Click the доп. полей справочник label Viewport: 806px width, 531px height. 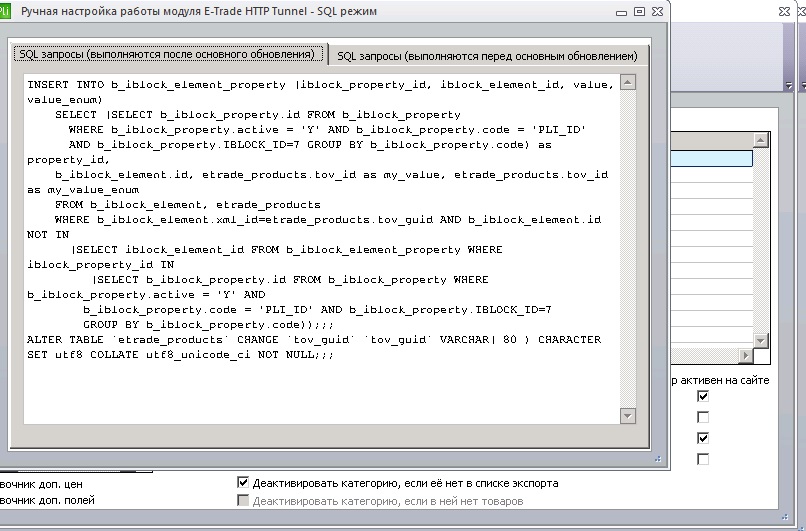coord(47,500)
